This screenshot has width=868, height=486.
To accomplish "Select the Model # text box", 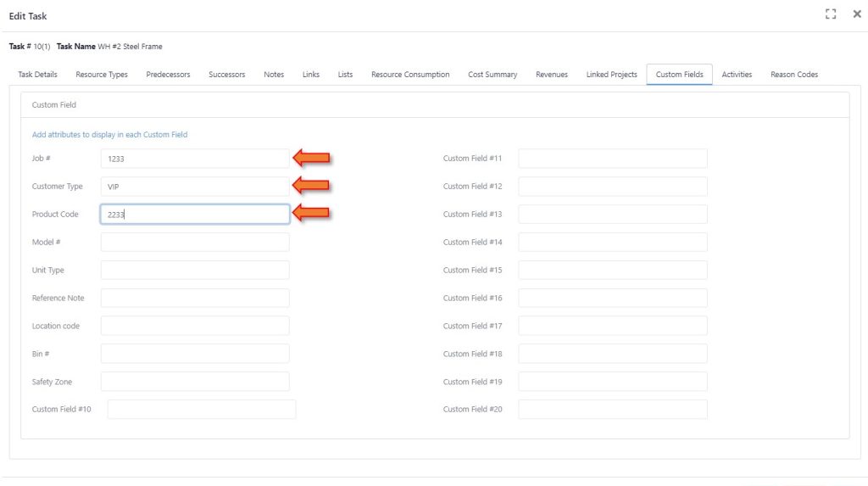I will 195,243.
